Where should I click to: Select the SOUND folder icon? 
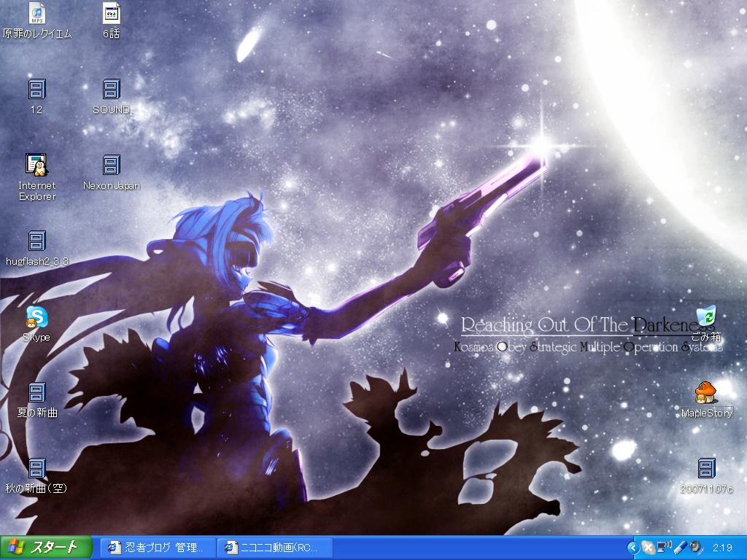point(111,90)
